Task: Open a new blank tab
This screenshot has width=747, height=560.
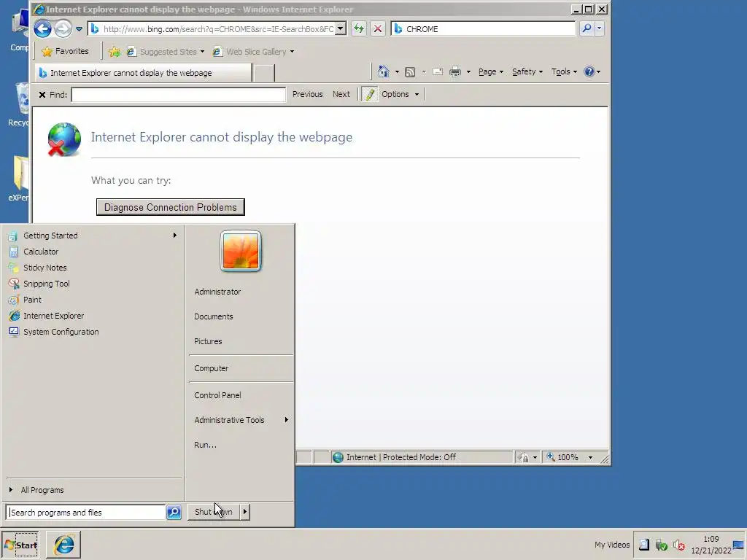Action: click(x=264, y=74)
